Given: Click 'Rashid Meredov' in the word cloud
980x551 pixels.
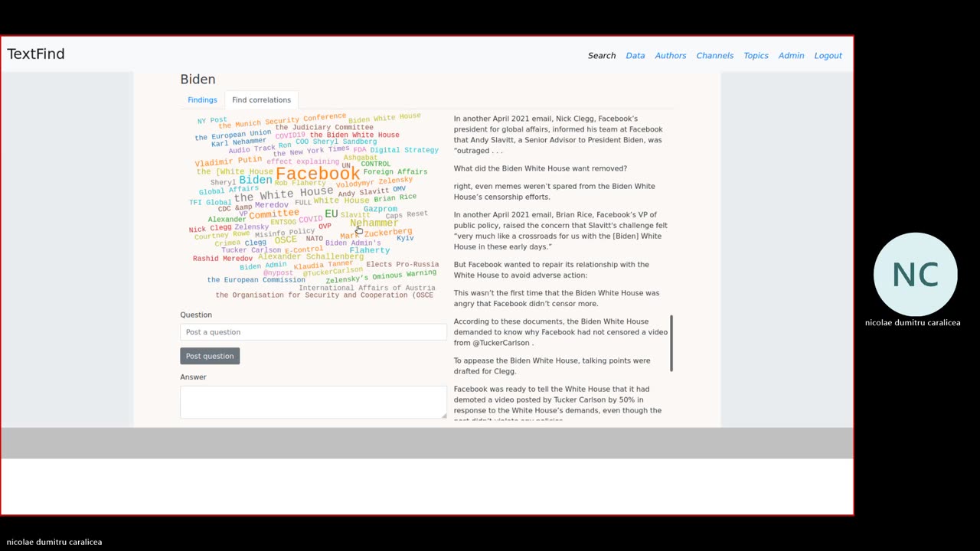Looking at the screenshot, I should pos(223,259).
